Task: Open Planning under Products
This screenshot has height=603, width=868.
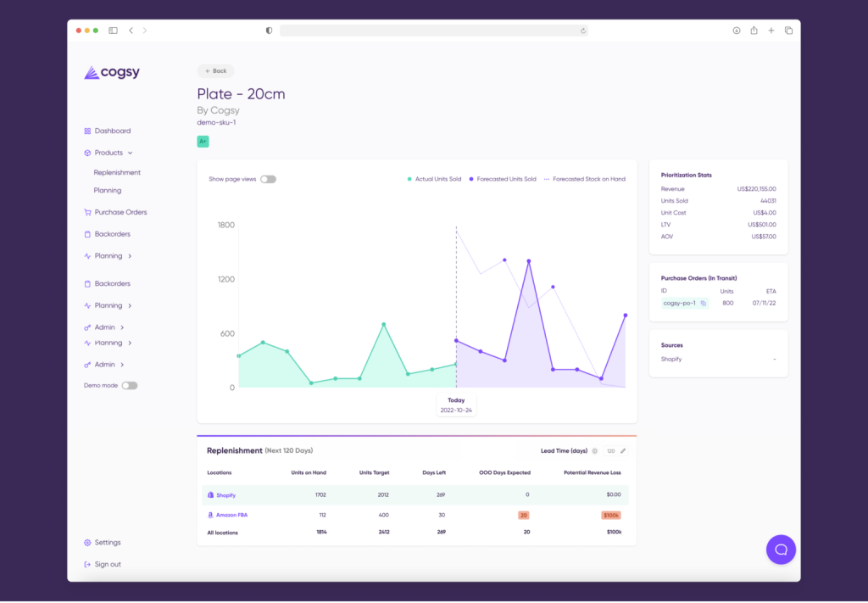Action: pyautogui.click(x=108, y=190)
